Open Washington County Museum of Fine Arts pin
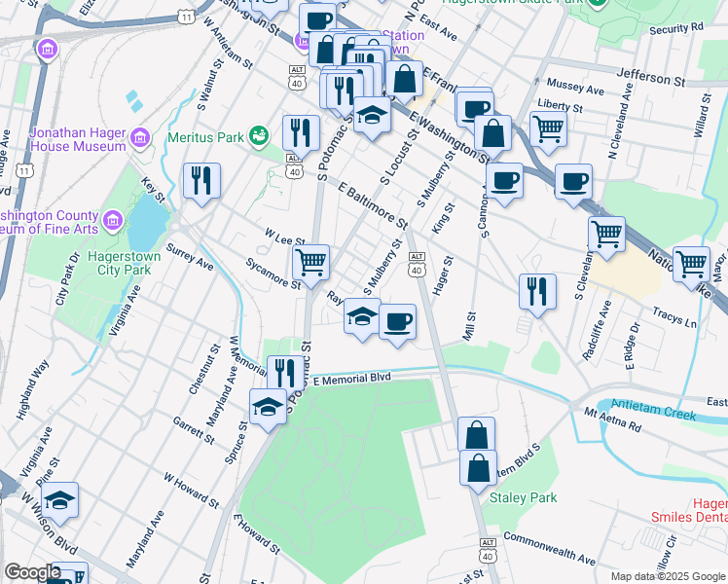Viewport: 728px width, 584px height. [113, 221]
